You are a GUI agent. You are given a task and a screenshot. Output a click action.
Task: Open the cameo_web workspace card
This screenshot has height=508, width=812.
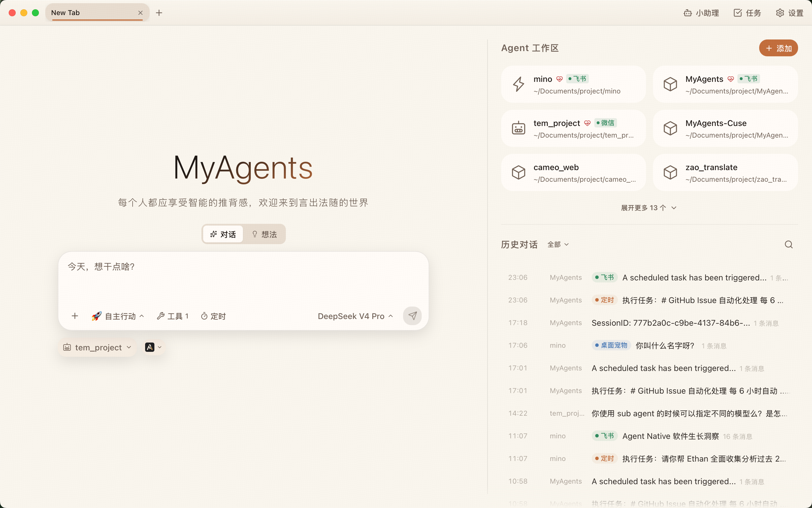coord(573,172)
